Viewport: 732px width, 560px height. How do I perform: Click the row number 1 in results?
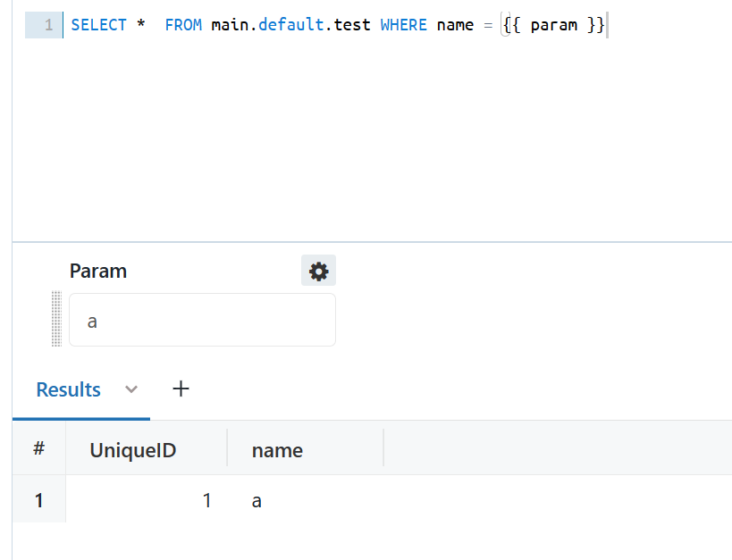click(38, 500)
